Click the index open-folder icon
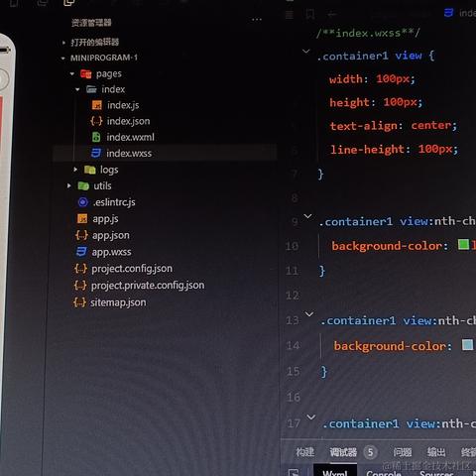The width and height of the screenshot is (476, 476). tap(91, 89)
